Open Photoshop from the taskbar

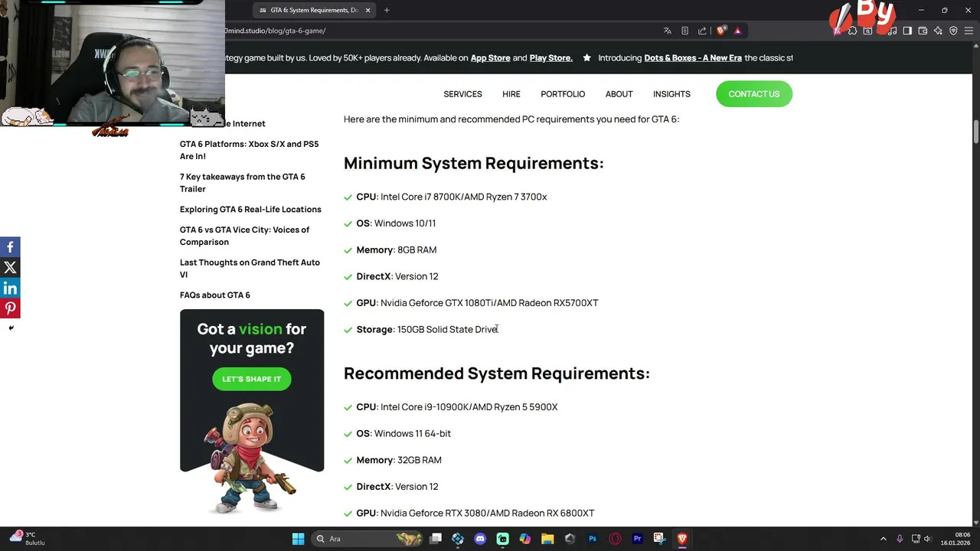(592, 539)
